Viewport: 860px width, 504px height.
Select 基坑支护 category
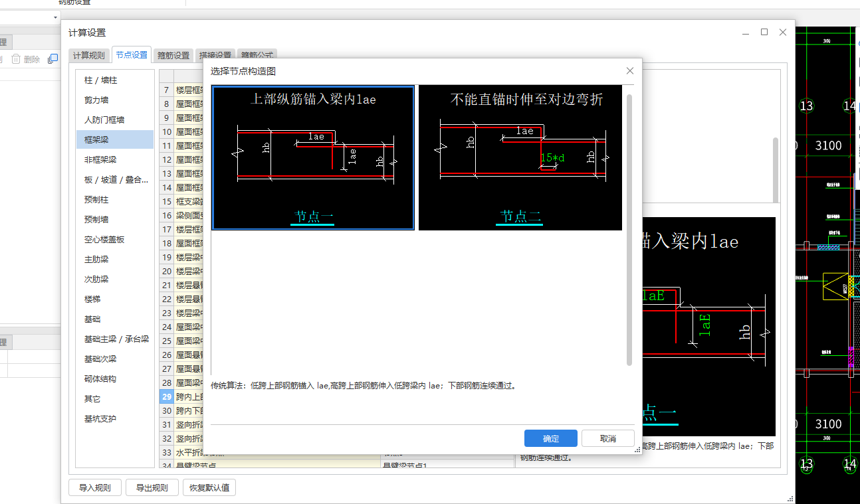[114, 418]
